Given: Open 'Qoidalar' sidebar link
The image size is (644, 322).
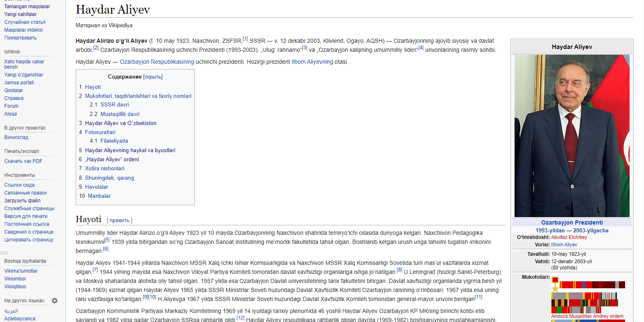Looking at the screenshot, I should click(x=14, y=90).
